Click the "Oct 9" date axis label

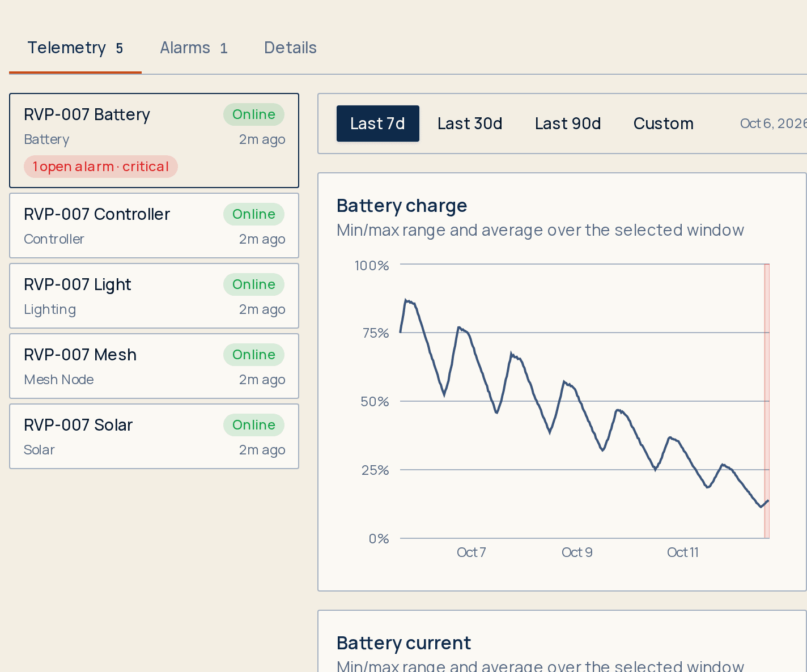point(577,552)
